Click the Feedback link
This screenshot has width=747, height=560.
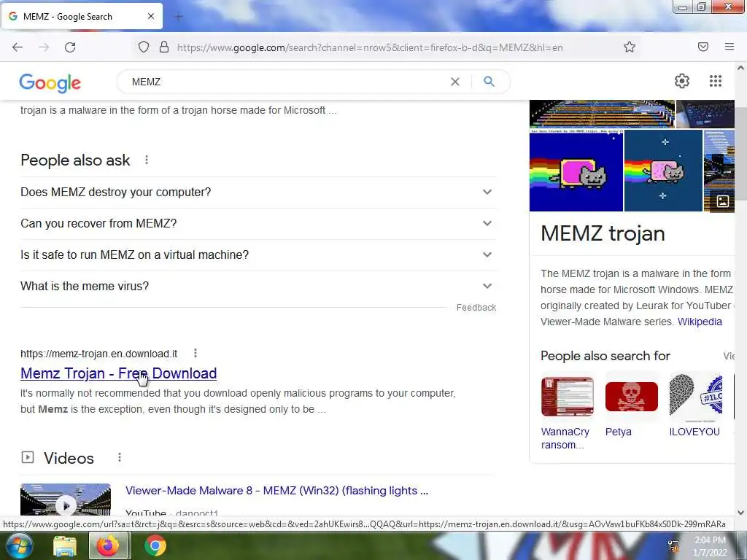[x=476, y=308]
